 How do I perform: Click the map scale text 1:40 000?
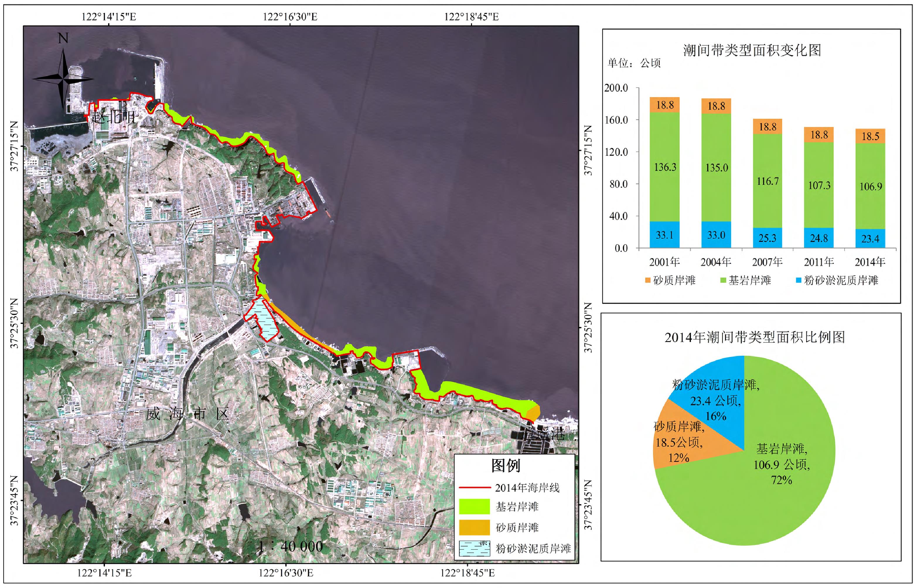point(291,546)
